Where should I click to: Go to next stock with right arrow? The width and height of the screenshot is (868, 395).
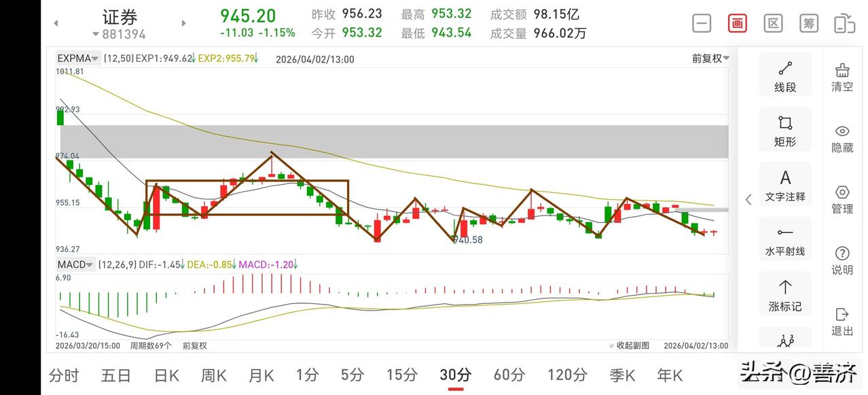coord(183,23)
